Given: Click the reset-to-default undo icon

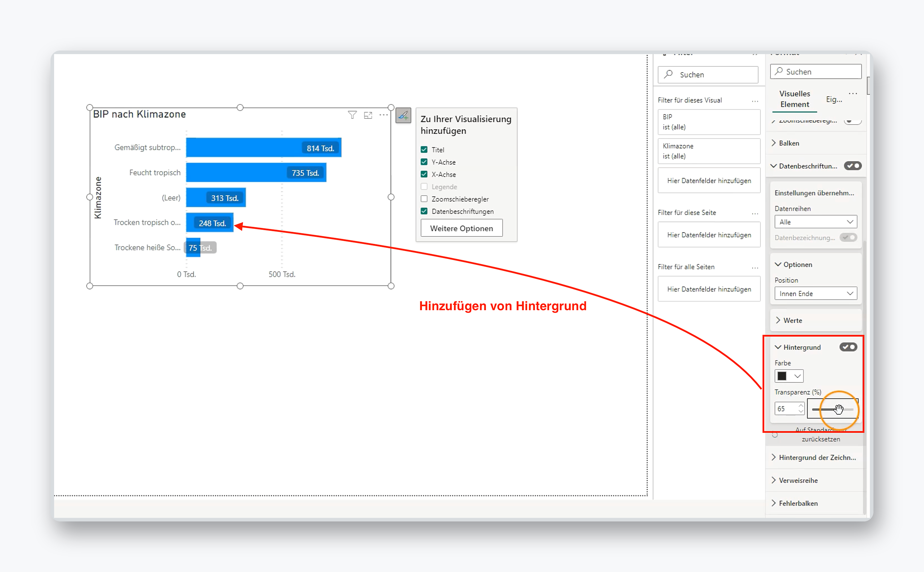Looking at the screenshot, I should coord(775,435).
